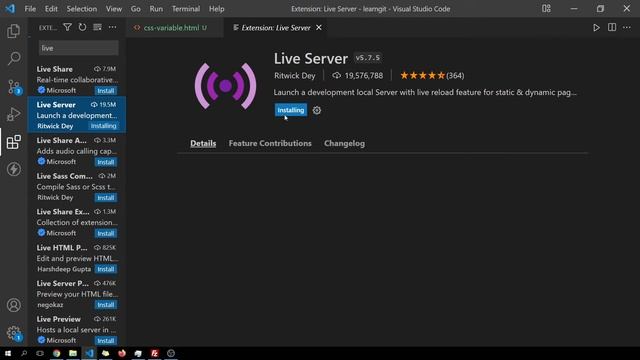Open Windows Start menu
This screenshot has height=360, width=640.
coord(8,353)
